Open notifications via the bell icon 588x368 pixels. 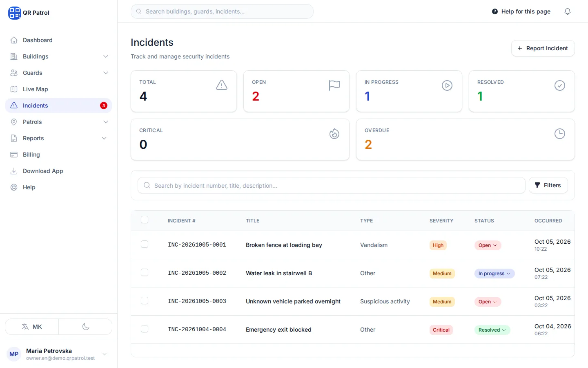point(568,11)
